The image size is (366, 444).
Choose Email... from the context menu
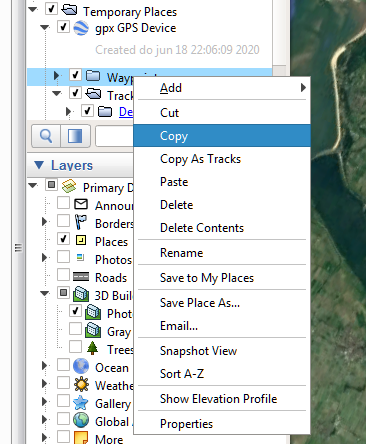222,326
